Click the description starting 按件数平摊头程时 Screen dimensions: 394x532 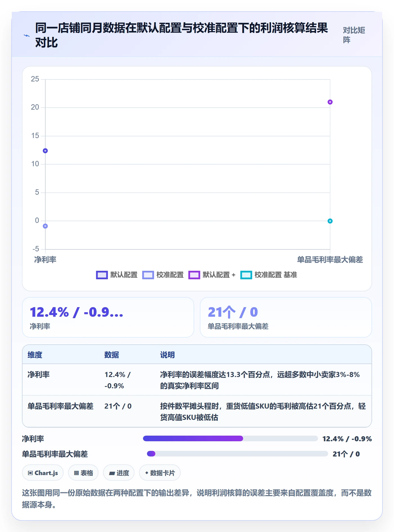point(263,412)
